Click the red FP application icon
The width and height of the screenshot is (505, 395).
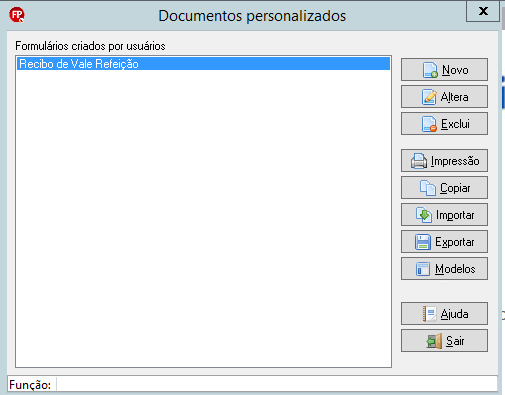17,15
